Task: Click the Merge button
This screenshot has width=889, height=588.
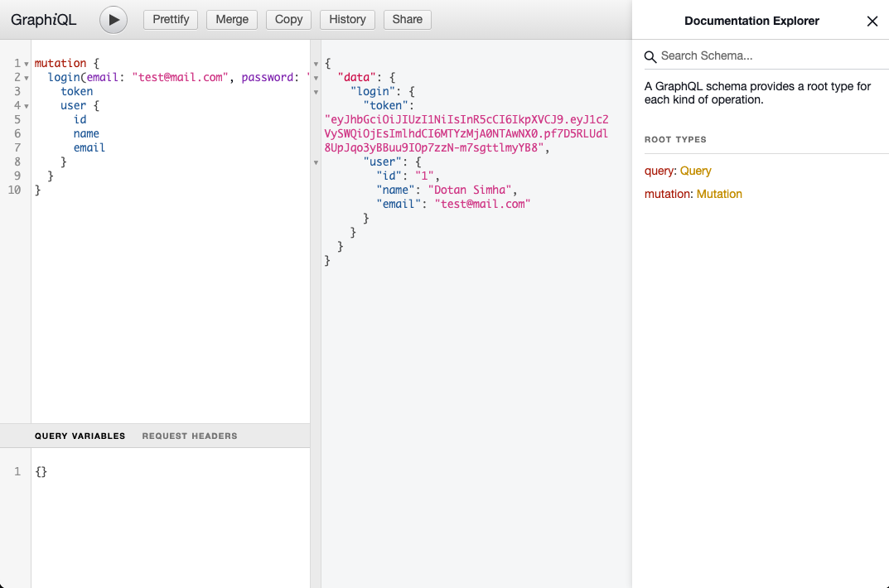Action: (232, 20)
